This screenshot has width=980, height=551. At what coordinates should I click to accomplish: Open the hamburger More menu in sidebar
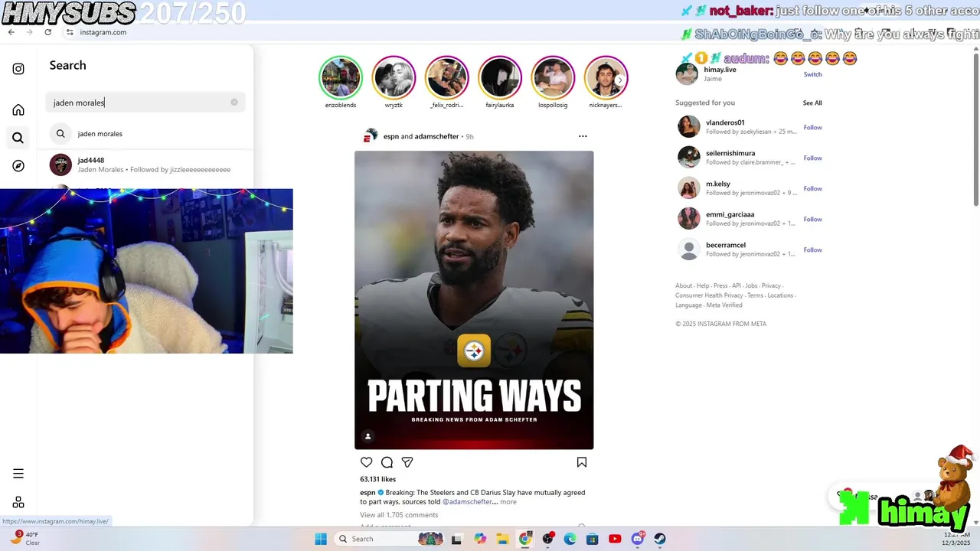[18, 474]
